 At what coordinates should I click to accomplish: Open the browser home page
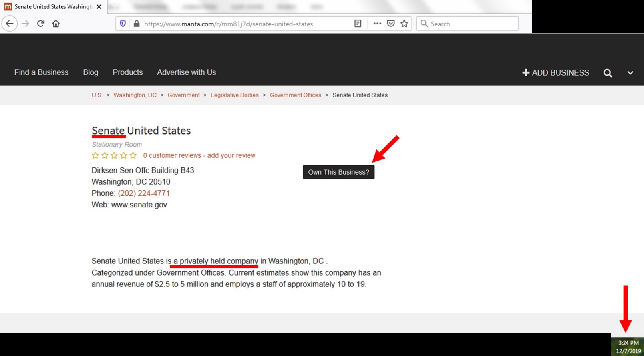(56, 24)
